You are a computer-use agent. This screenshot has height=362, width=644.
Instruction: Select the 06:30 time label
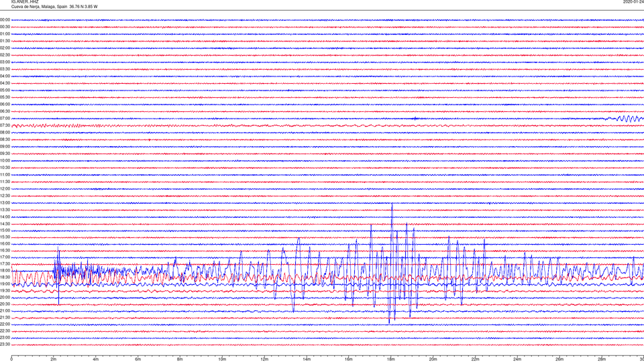(x=5, y=111)
